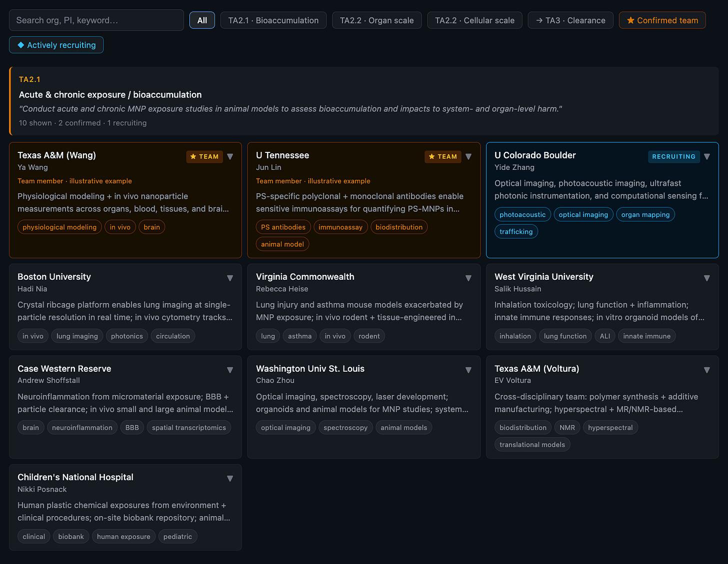Click the physiological modeling tag
Viewport: 728px width, 564px height.
click(59, 227)
